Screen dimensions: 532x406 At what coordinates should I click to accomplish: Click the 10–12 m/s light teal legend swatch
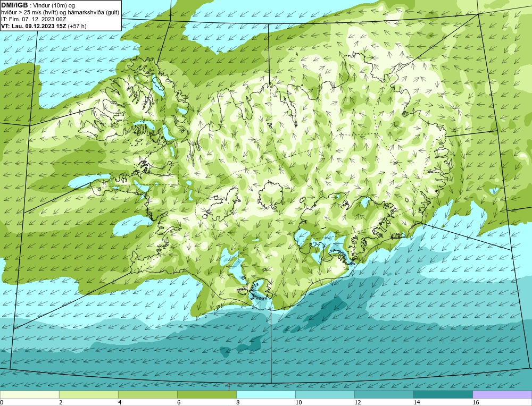coord(325,394)
